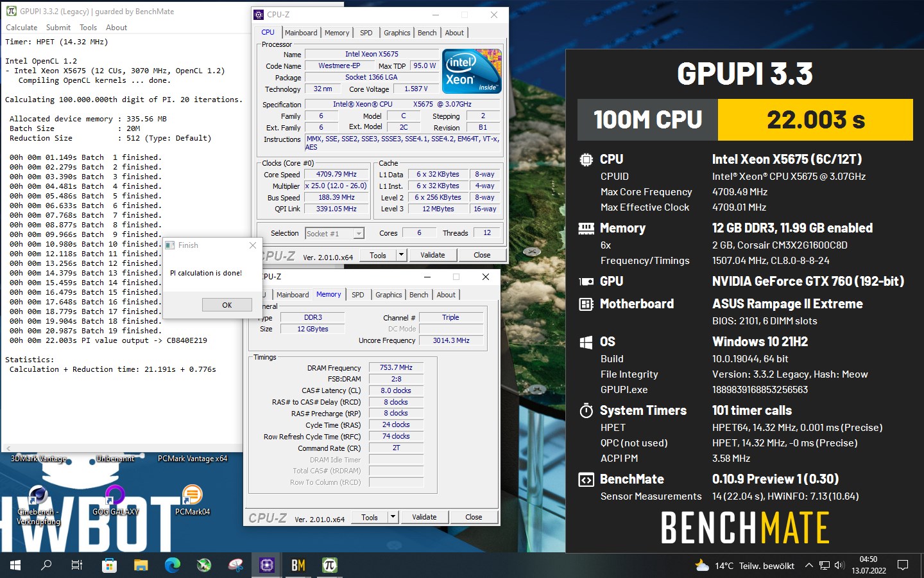Switch to Graphics tab in top CPU-Z
Image resolution: width=924 pixels, height=578 pixels.
pyautogui.click(x=397, y=33)
